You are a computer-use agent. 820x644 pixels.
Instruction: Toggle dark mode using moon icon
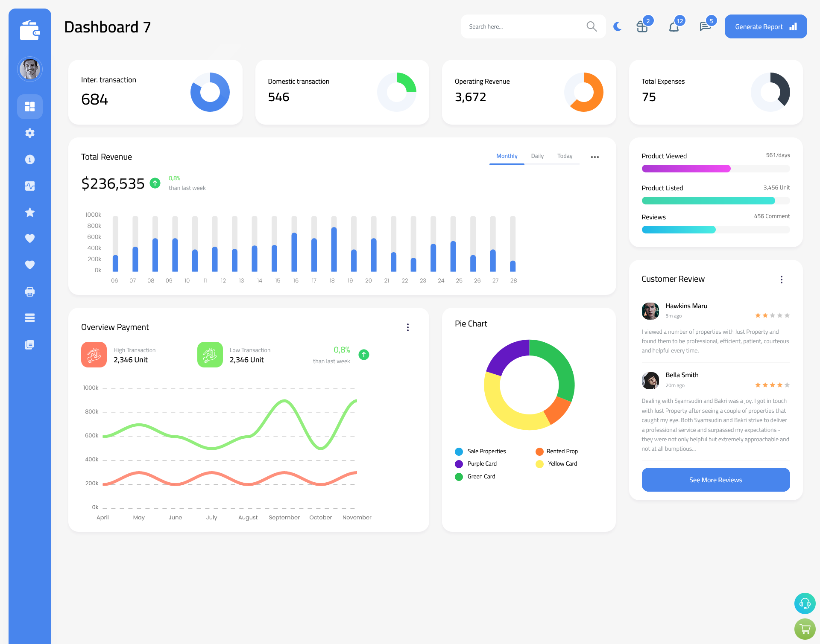tap(617, 26)
